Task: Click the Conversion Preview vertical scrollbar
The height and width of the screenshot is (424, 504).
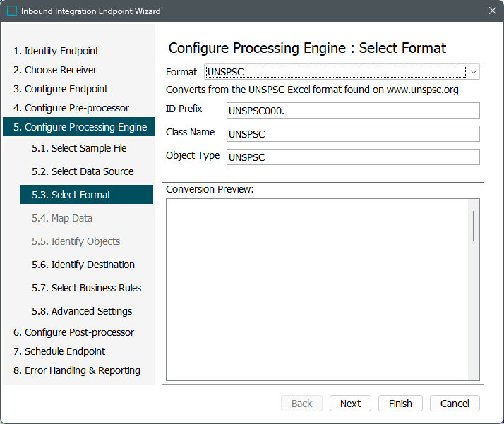Action: (473, 226)
